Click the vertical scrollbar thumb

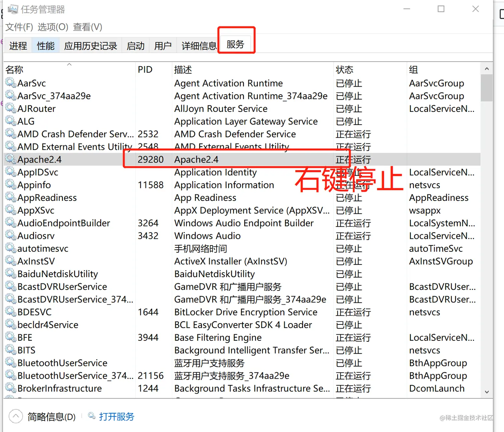(x=487, y=88)
